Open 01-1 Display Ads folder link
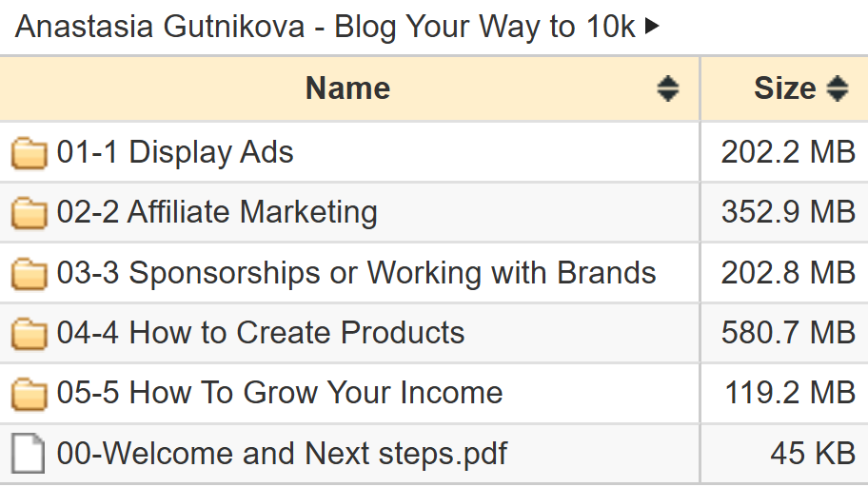Viewport: 868px width, 487px height. 175,151
